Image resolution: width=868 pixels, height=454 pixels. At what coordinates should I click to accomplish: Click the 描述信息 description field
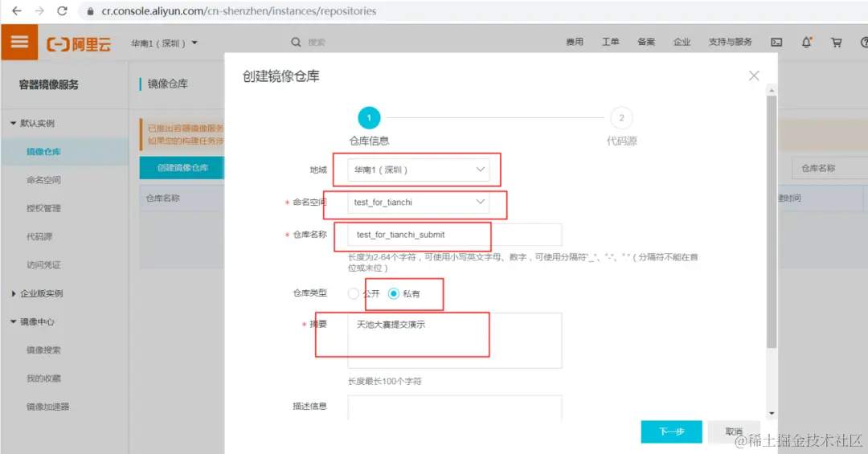[454, 407]
